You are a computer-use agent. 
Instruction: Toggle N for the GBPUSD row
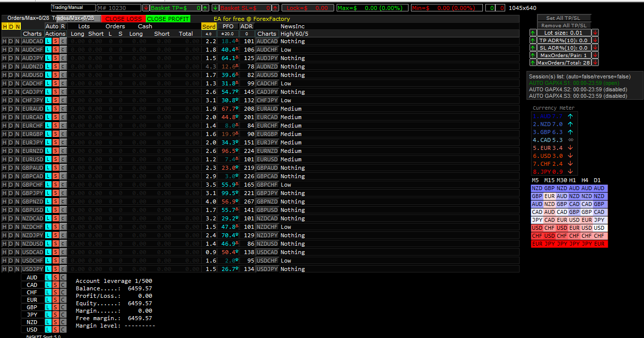(x=17, y=210)
